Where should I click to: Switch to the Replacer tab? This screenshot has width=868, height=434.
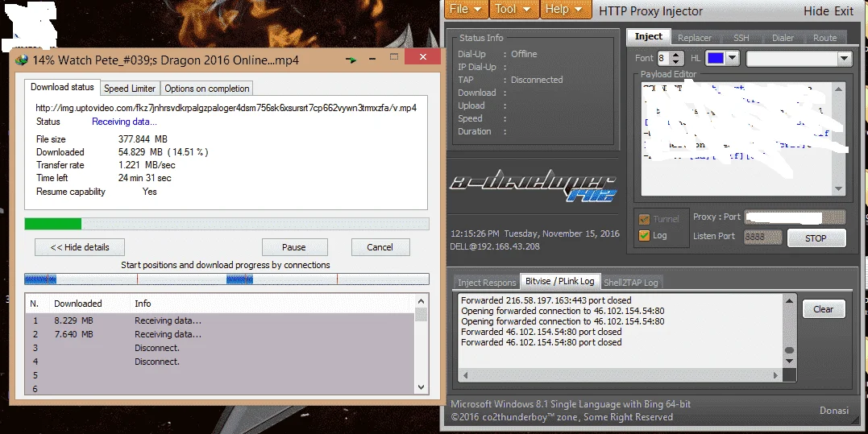point(694,38)
